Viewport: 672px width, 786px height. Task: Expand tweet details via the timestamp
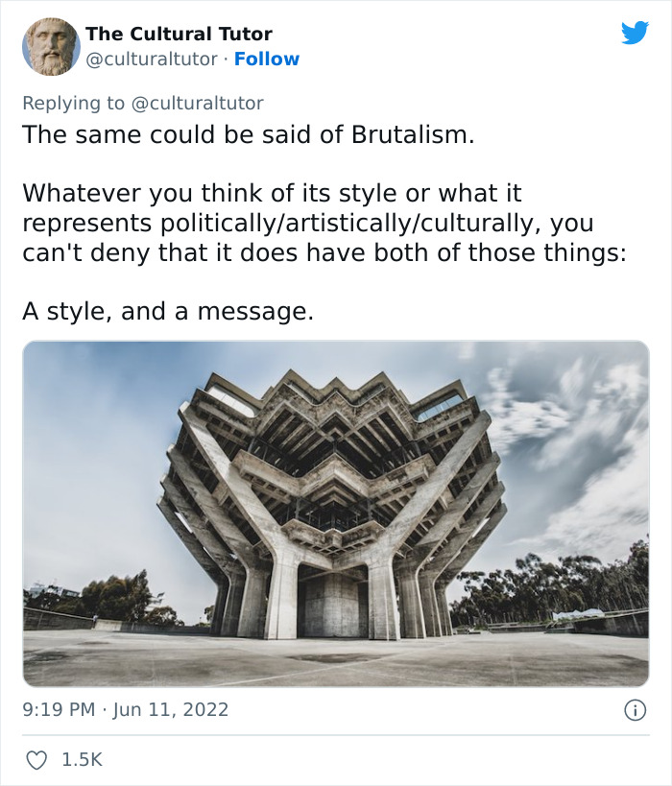[125, 707]
